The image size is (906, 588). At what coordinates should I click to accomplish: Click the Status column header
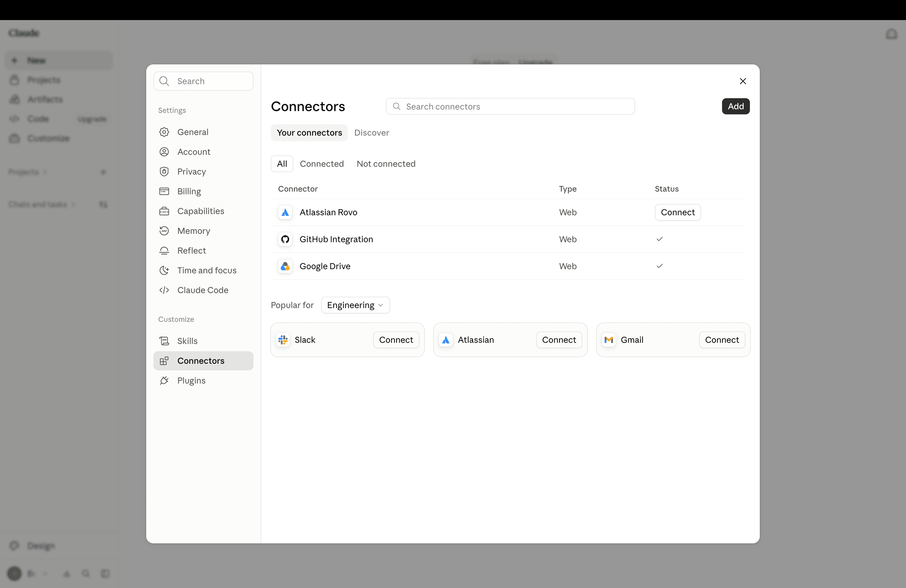point(667,189)
